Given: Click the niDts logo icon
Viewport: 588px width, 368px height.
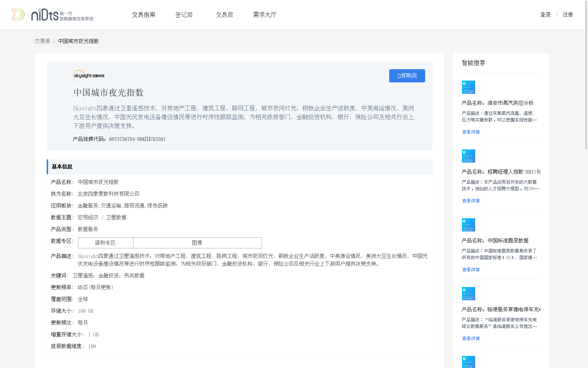Looking at the screenshot, I should coord(52,15).
